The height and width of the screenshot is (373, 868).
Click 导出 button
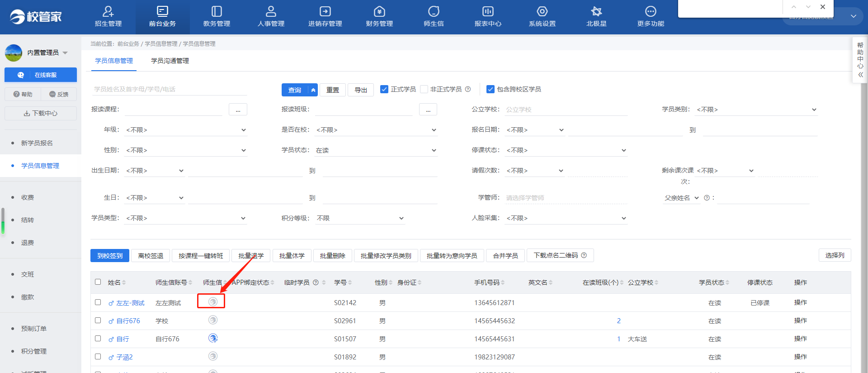point(361,90)
